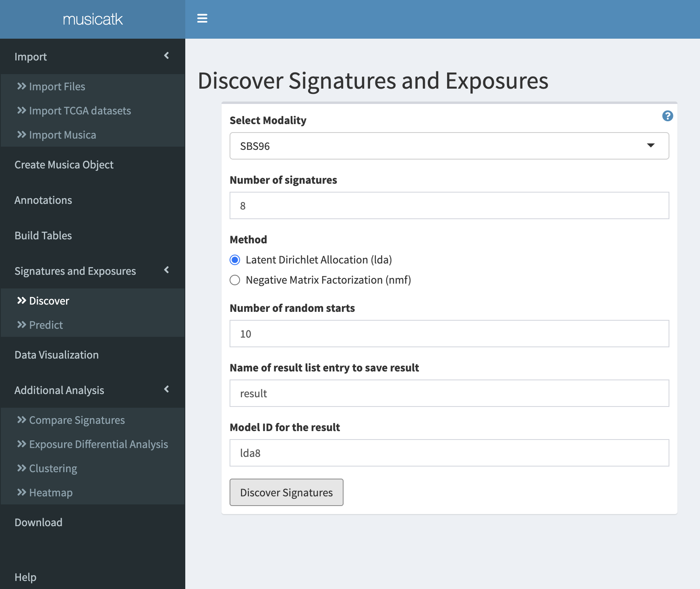Click the Exposure Differential Analysis arrow icon
This screenshot has height=589, width=700.
tap(21, 444)
